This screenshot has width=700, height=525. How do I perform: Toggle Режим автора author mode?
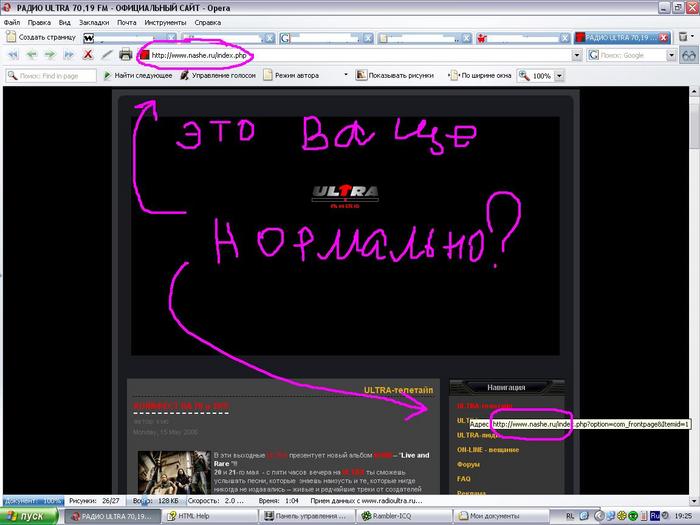pos(292,75)
